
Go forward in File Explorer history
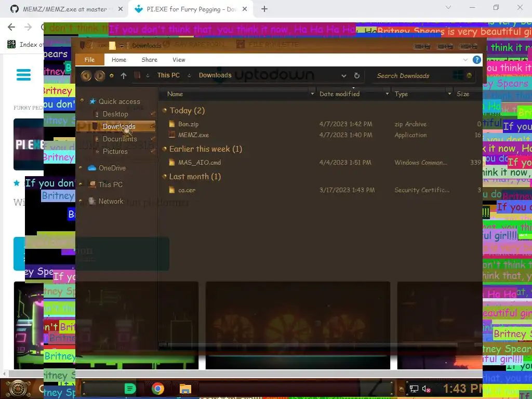point(99,75)
